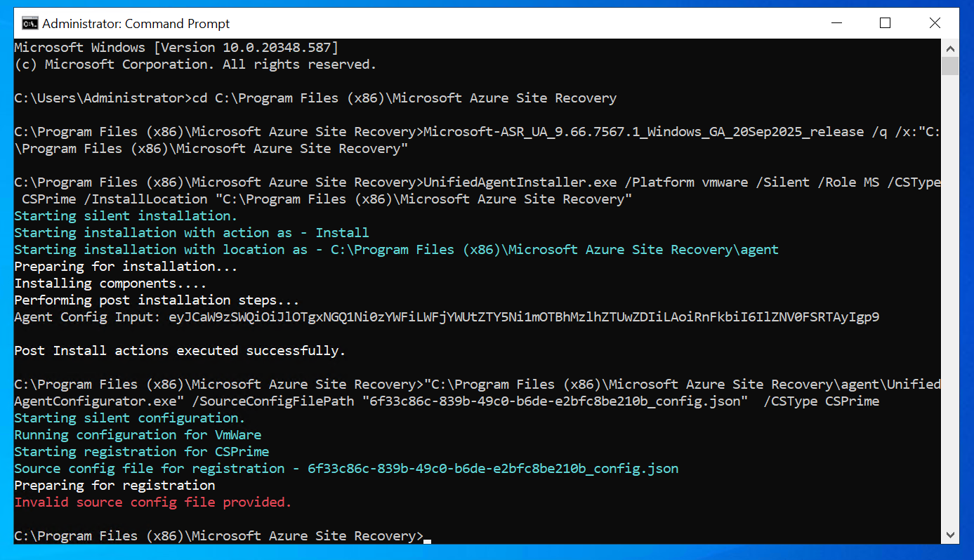
Task: Click 'Starting silent installation.' line
Action: (x=126, y=215)
